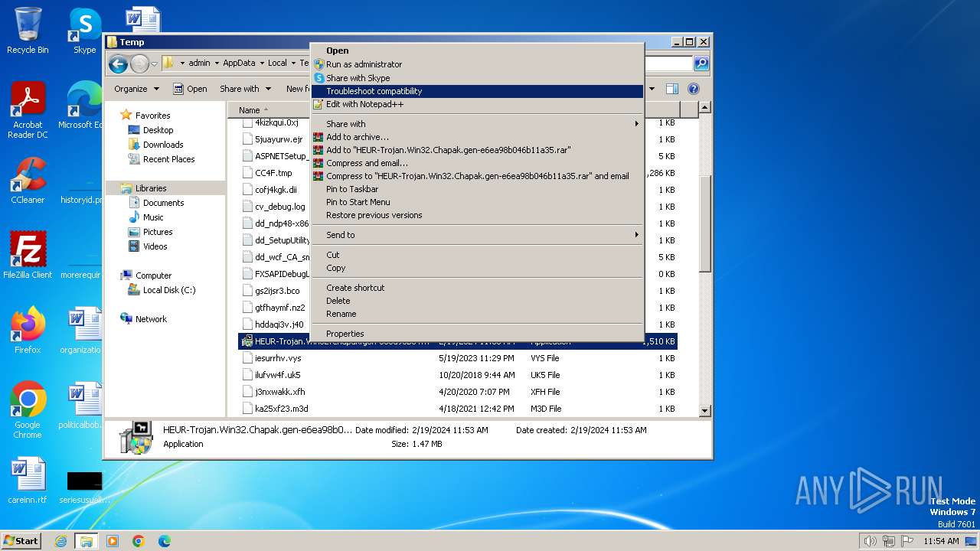Select Downloads in Favorites

162,145
